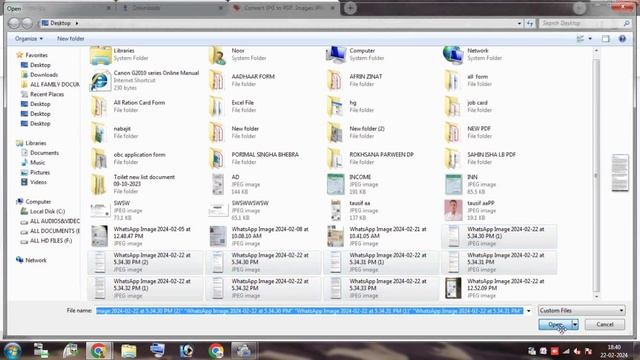The height and width of the screenshot is (360, 640).
Task: Click the Back navigation arrow
Action: [14, 23]
